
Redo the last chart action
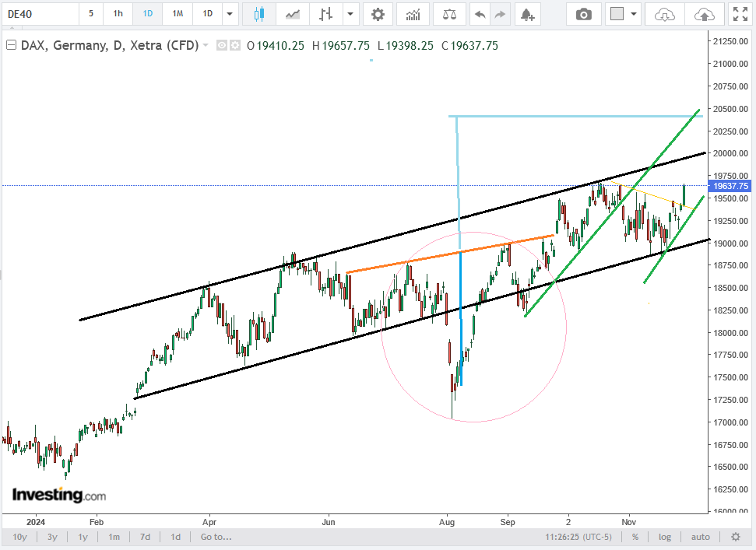500,14
